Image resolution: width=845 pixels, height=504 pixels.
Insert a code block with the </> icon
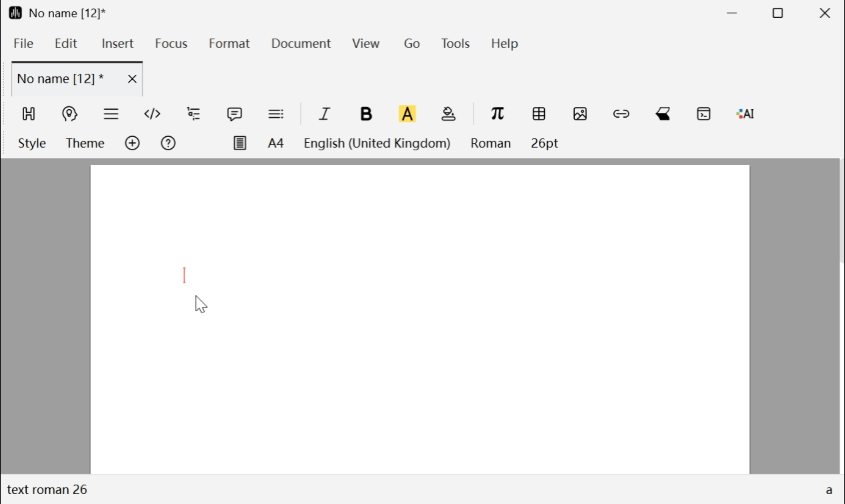coord(152,114)
